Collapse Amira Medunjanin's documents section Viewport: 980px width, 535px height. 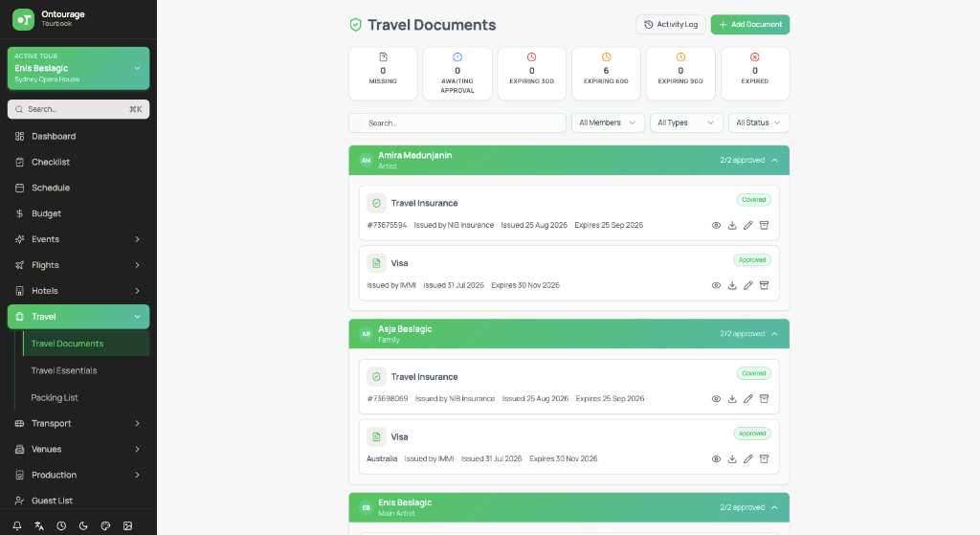(x=774, y=160)
